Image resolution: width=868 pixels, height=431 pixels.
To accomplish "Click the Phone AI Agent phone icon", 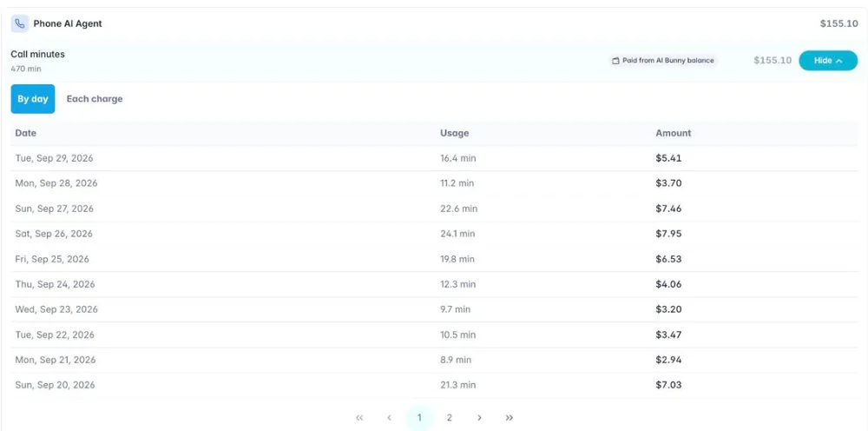I will 20,23.
